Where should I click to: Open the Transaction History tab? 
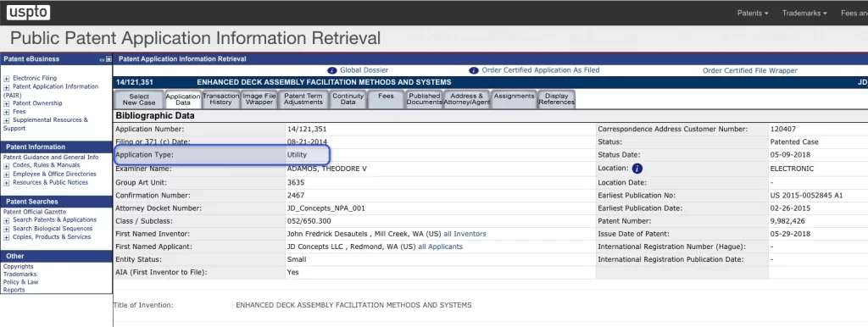tap(221, 99)
